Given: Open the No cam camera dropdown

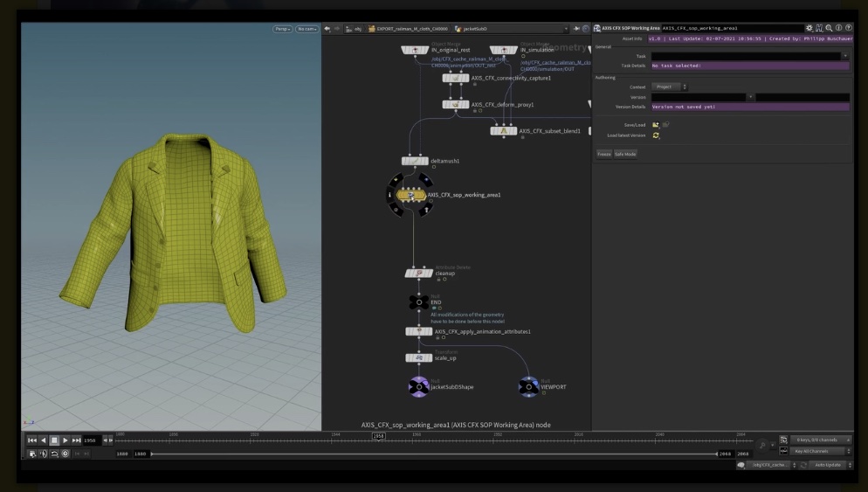Looking at the screenshot, I should [307, 29].
